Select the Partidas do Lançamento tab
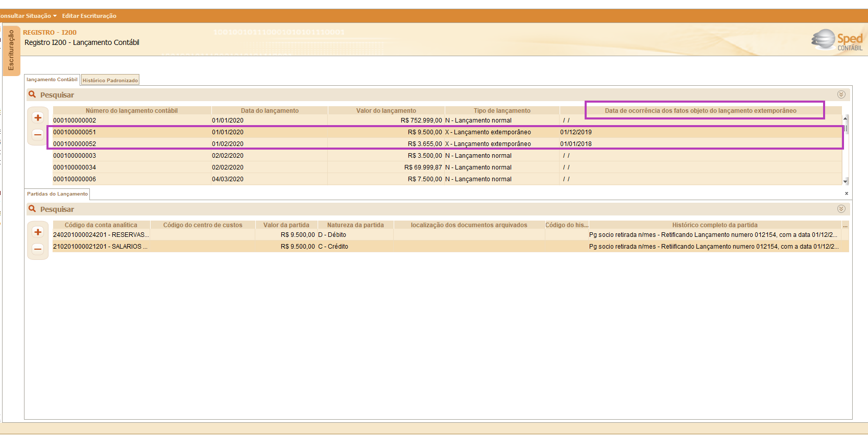Viewport: 868px width, 435px height. pos(58,194)
